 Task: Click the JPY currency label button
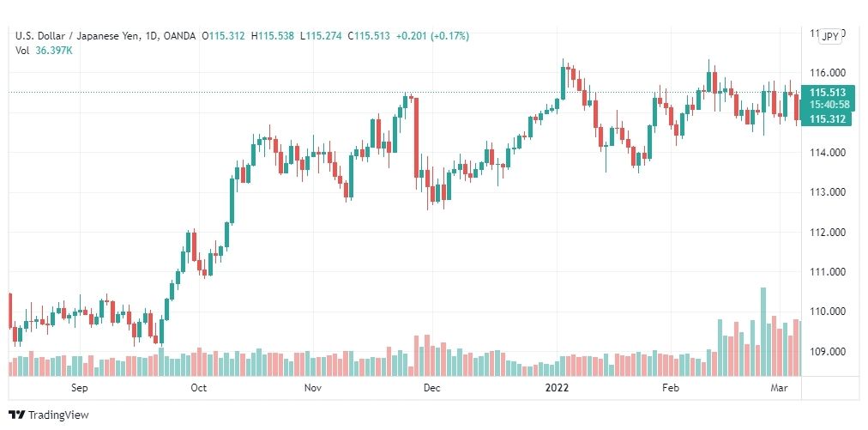[x=829, y=37]
